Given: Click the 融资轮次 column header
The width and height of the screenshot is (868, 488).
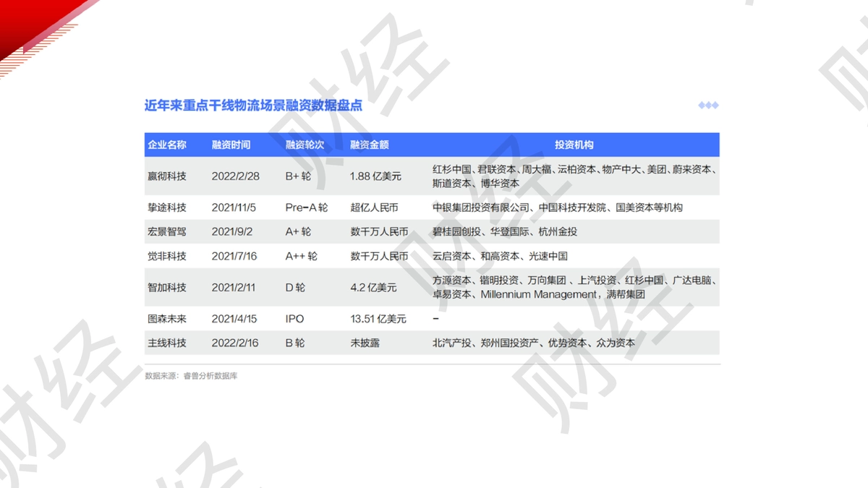Looking at the screenshot, I should [305, 145].
